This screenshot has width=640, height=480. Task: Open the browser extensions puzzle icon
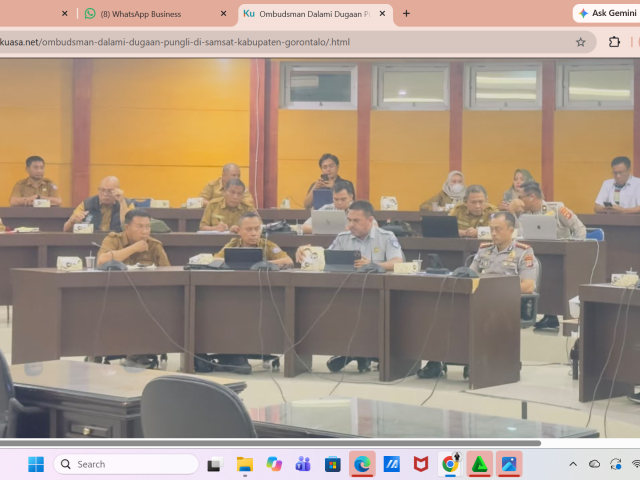click(x=614, y=42)
